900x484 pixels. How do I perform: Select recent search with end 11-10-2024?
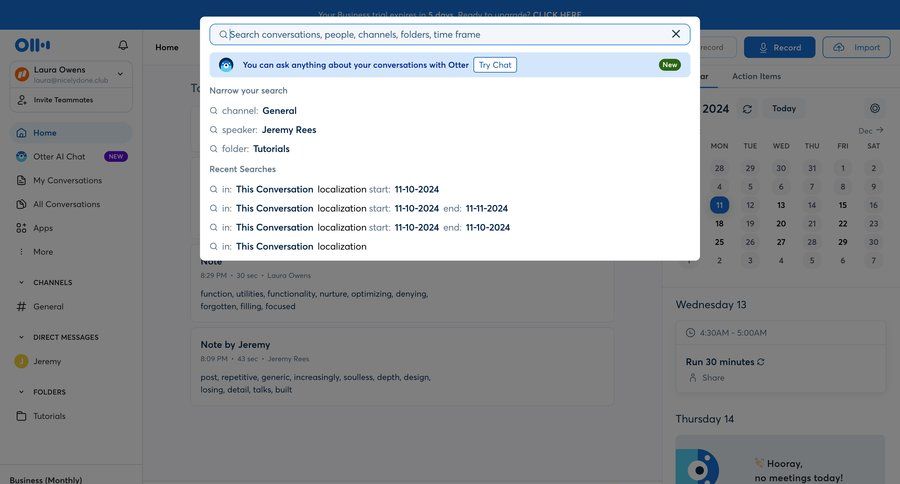tap(360, 227)
